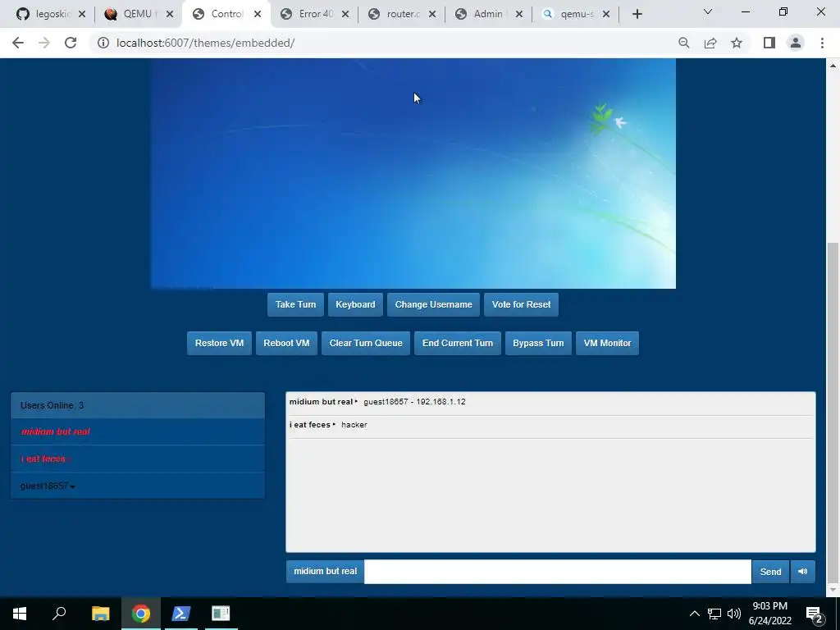Click the 'midium but real' username label beside chat input
Viewport: 840px width, 630px height.
click(325, 572)
